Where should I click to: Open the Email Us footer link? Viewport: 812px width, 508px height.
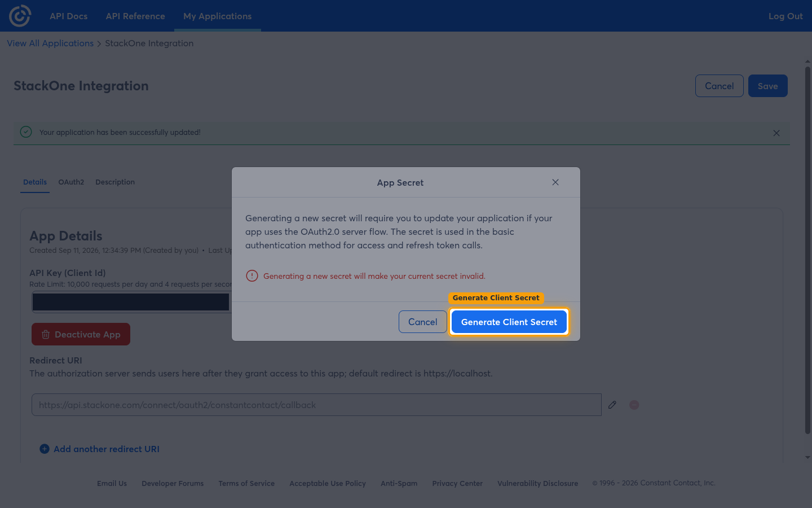point(112,483)
